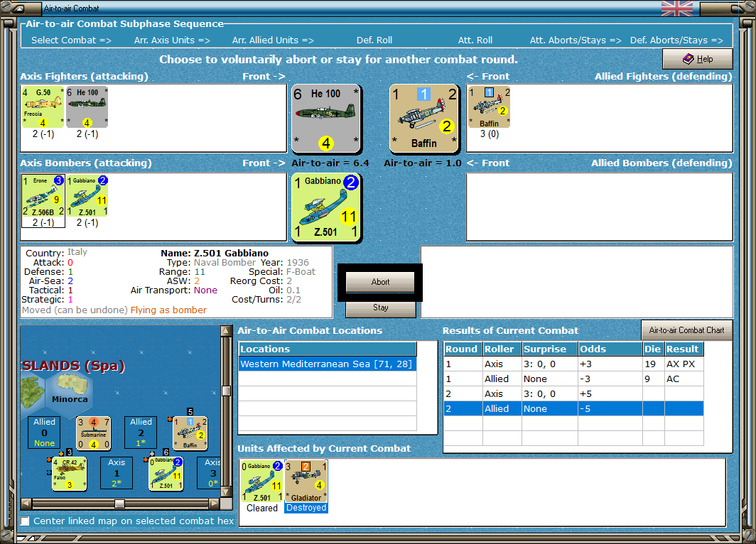Click the mini map horizontal scrollbar thumb

119,503
